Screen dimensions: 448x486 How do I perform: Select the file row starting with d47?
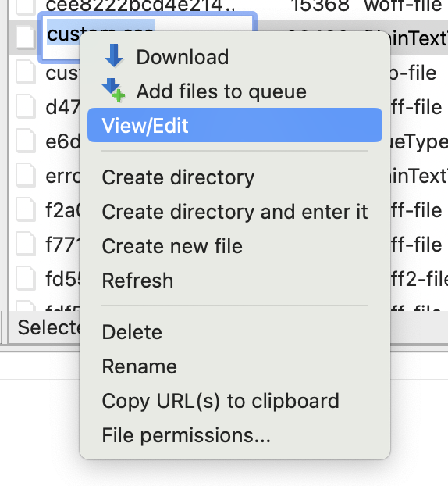click(63, 107)
